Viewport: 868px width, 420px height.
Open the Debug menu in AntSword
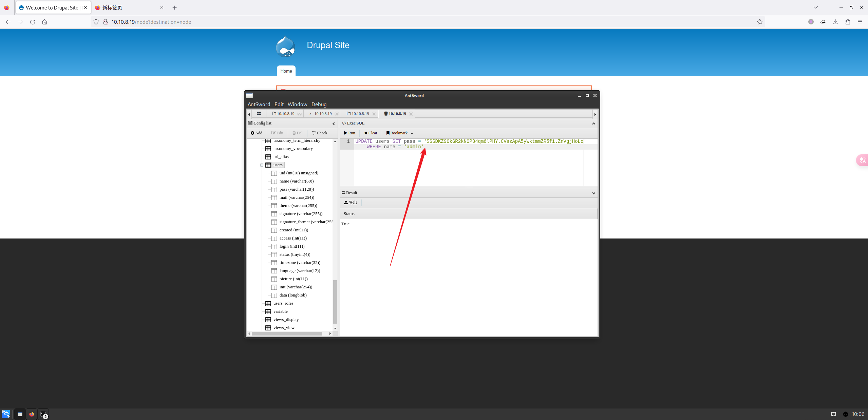point(319,104)
